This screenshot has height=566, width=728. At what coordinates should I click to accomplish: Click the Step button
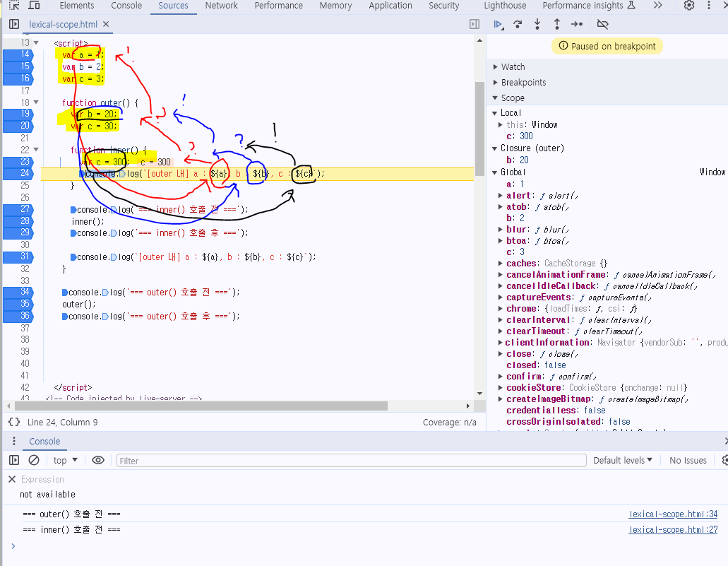click(x=577, y=24)
